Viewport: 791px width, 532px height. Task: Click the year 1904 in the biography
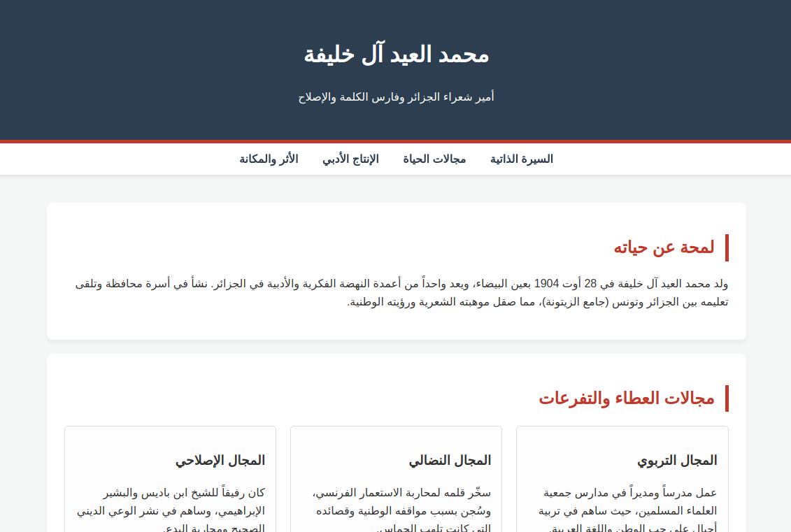tap(546, 285)
